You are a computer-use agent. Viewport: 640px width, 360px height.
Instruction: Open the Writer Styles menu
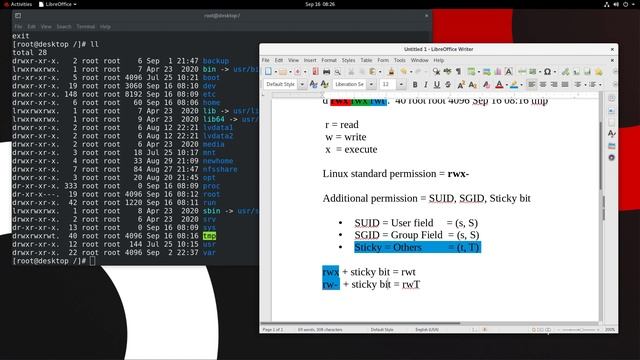pos(348,60)
